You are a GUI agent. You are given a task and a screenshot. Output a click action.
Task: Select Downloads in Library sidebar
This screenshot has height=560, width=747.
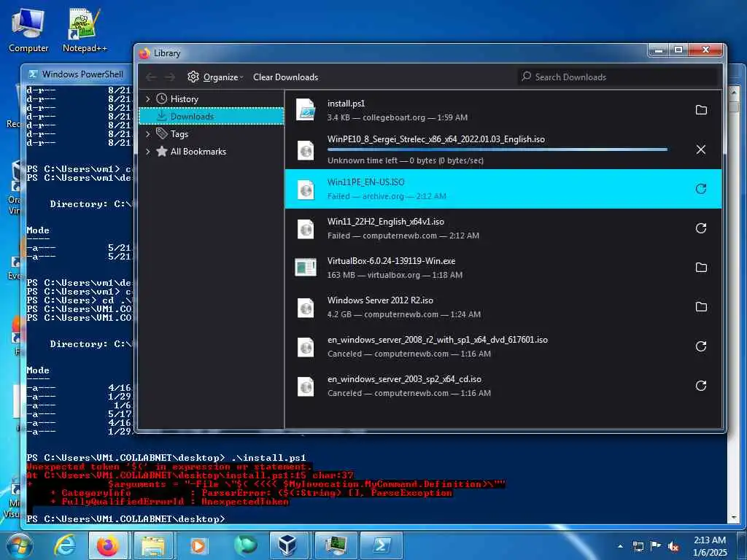[x=211, y=116]
